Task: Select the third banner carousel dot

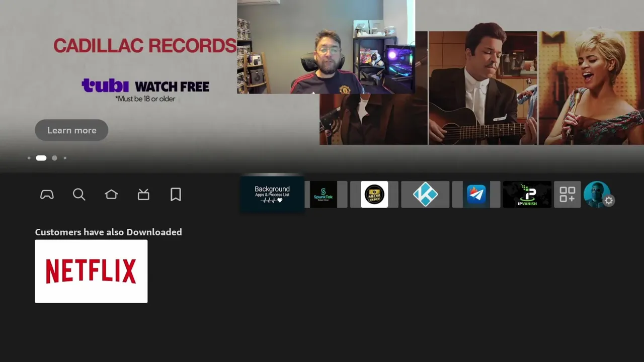Action: pyautogui.click(x=54, y=158)
